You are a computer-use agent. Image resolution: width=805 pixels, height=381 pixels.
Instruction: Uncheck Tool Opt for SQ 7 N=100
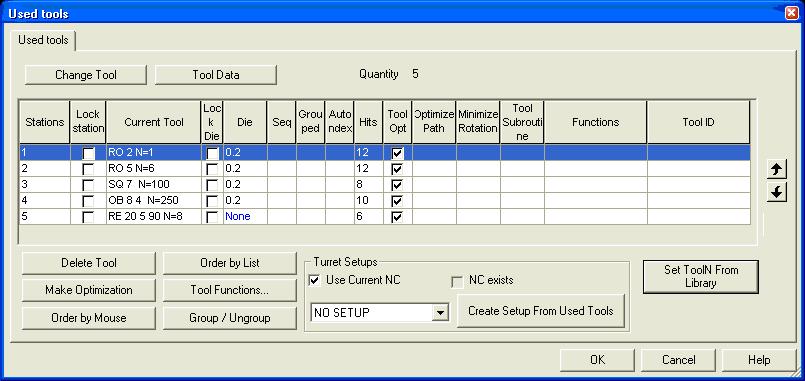click(397, 185)
